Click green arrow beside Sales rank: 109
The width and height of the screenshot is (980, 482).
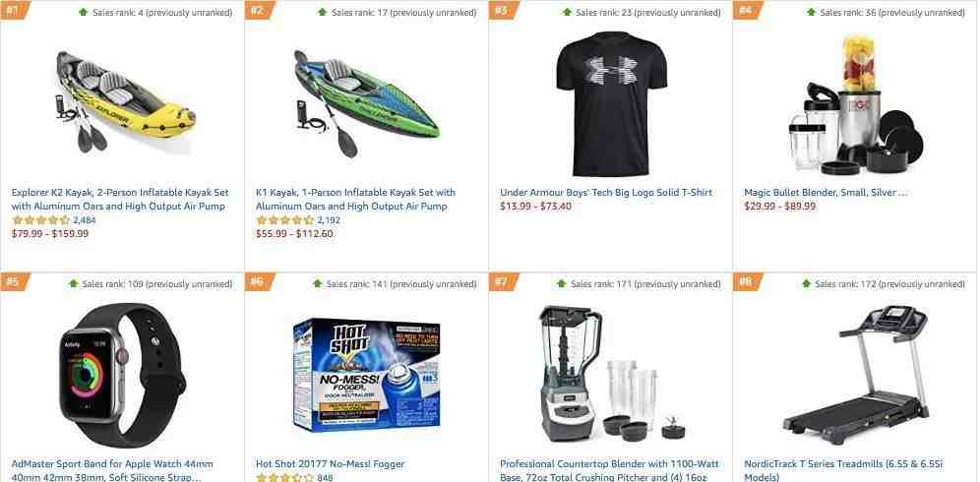tap(73, 283)
